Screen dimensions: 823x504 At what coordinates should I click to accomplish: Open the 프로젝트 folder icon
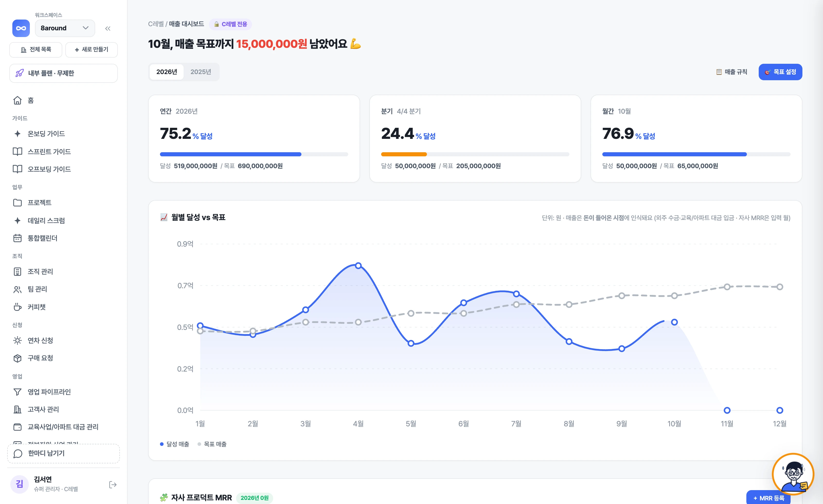17,202
